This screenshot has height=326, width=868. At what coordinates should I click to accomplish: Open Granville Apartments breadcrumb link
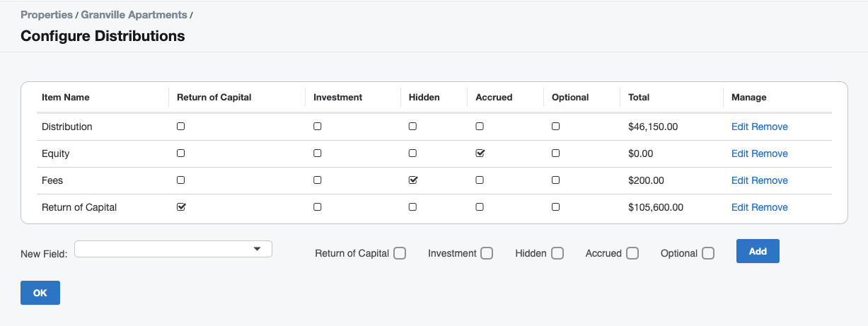(x=134, y=15)
